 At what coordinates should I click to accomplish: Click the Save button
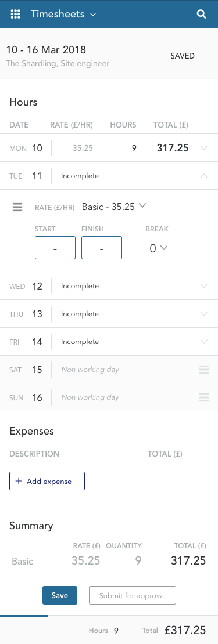coord(60,595)
